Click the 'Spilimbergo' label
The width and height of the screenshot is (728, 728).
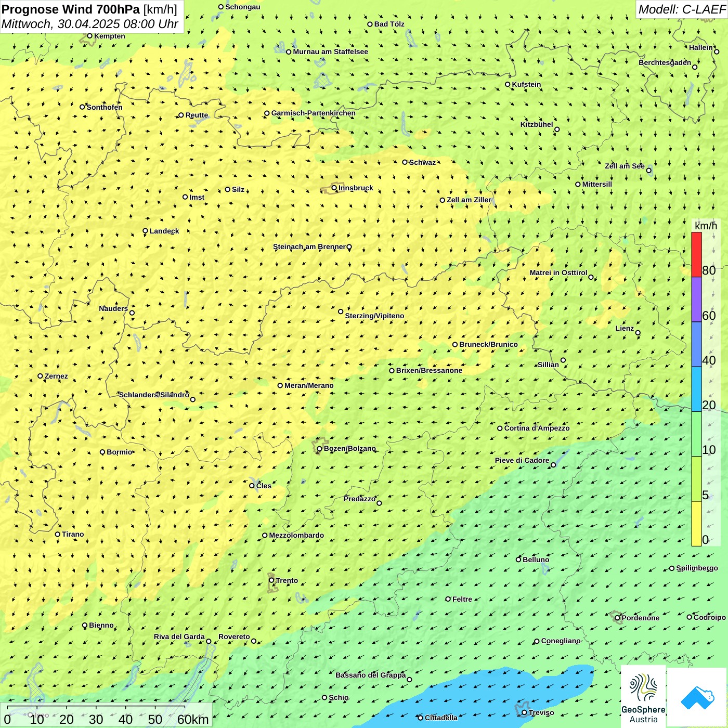point(697,568)
